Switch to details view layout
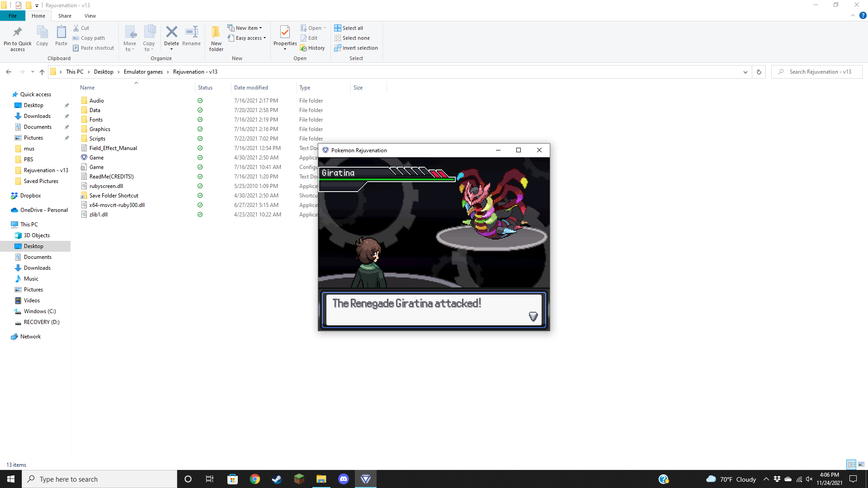Image resolution: width=868 pixels, height=488 pixels. coord(851,465)
